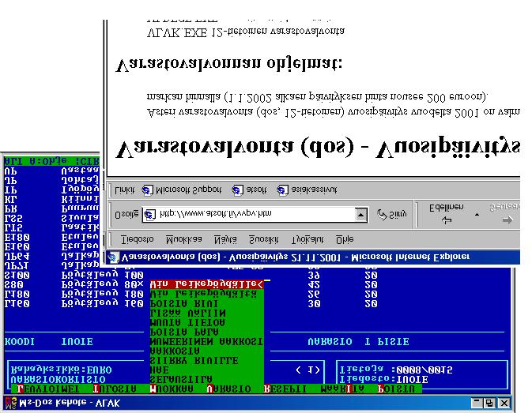This screenshot has width=532, height=413.
Task: Open the Ohje menu in Internet Explorer
Action: tap(345, 239)
